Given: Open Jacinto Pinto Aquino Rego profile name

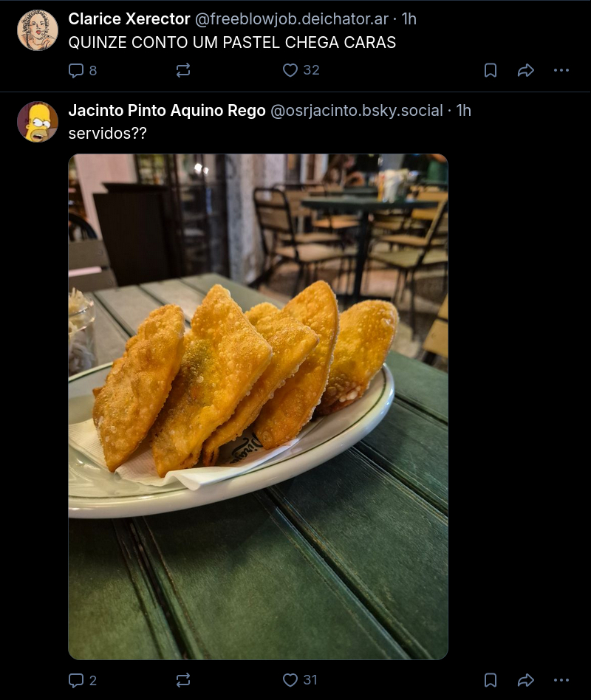Looking at the screenshot, I should pos(167,111).
